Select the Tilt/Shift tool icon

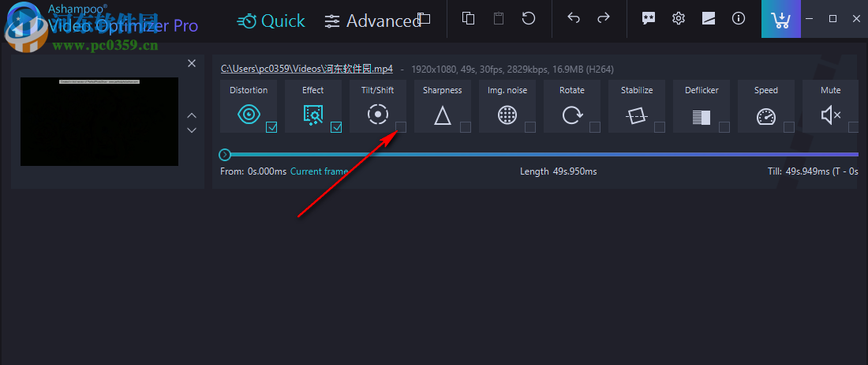[x=377, y=115]
